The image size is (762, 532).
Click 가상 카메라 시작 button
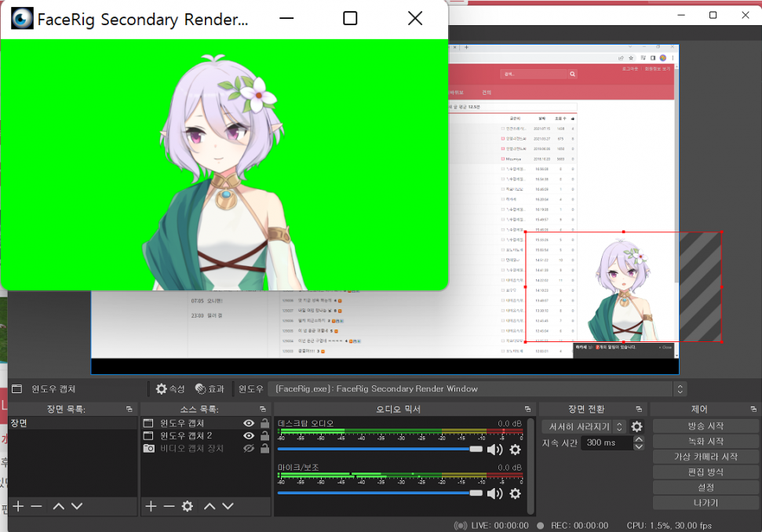705,457
